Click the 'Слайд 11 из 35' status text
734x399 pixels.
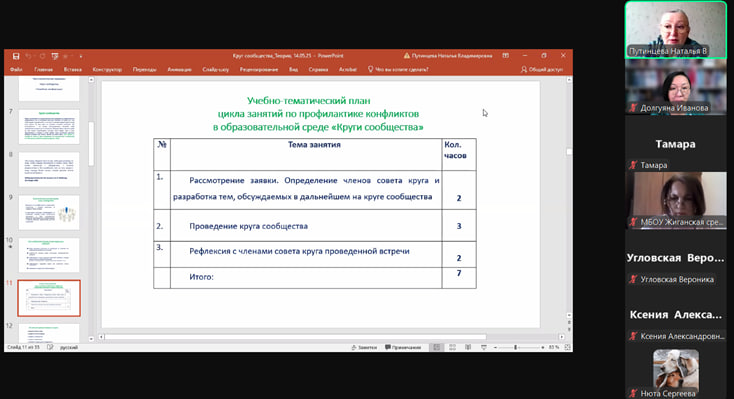click(23, 347)
